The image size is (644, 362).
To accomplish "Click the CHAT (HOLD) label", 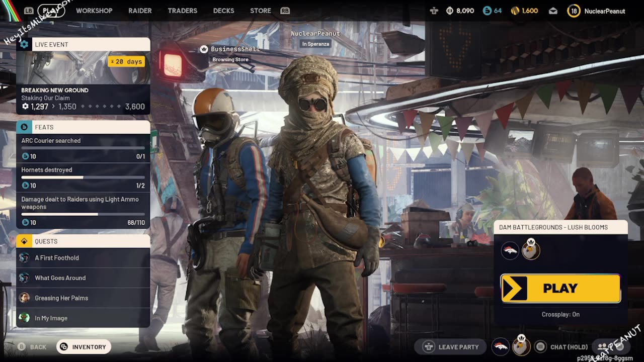I will pos(569,347).
